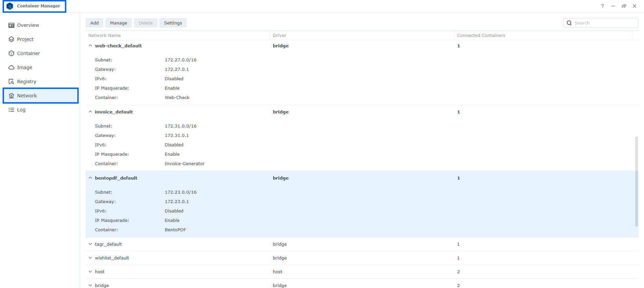Image resolution: width=644 pixels, height=288 pixels.
Task: Click the Container Manager title text
Action: pos(39,6)
